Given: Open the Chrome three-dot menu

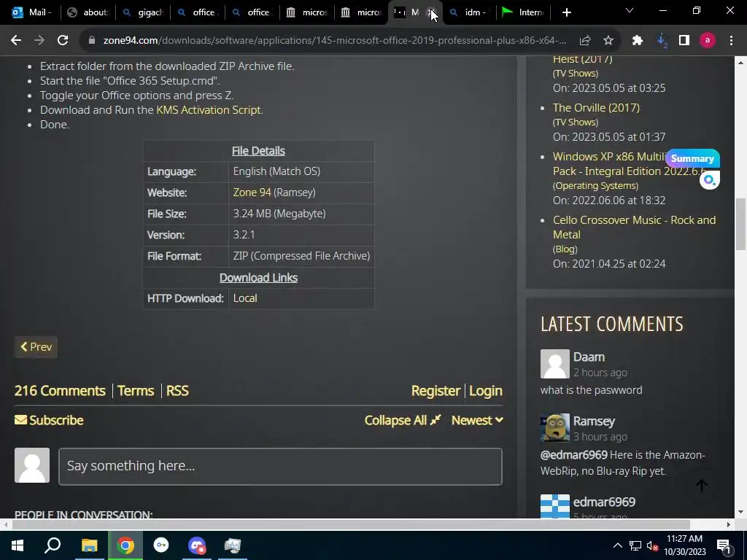Looking at the screenshot, I should (x=731, y=41).
